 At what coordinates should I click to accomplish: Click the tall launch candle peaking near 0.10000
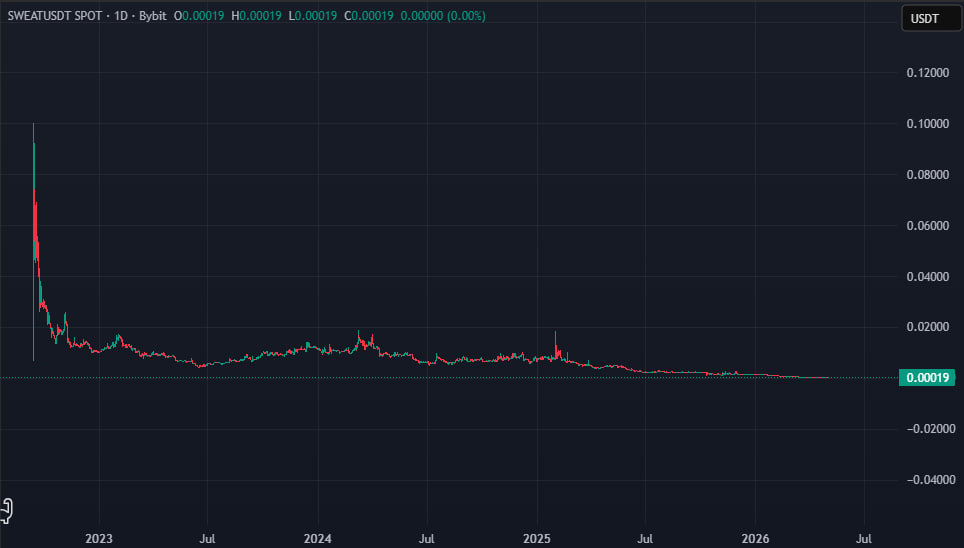tap(33, 242)
